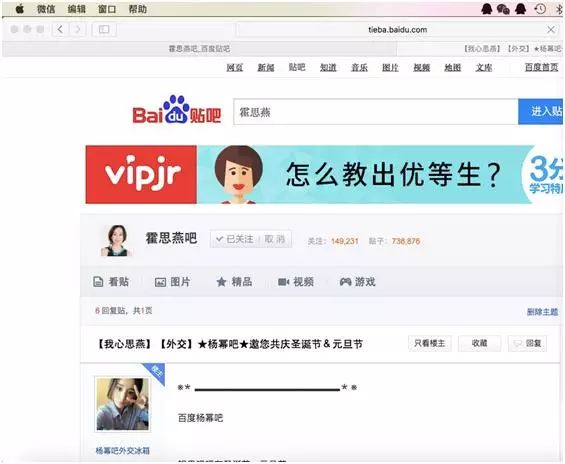Open the Apple menu
This screenshot has width=565, height=464.
tap(19, 9)
